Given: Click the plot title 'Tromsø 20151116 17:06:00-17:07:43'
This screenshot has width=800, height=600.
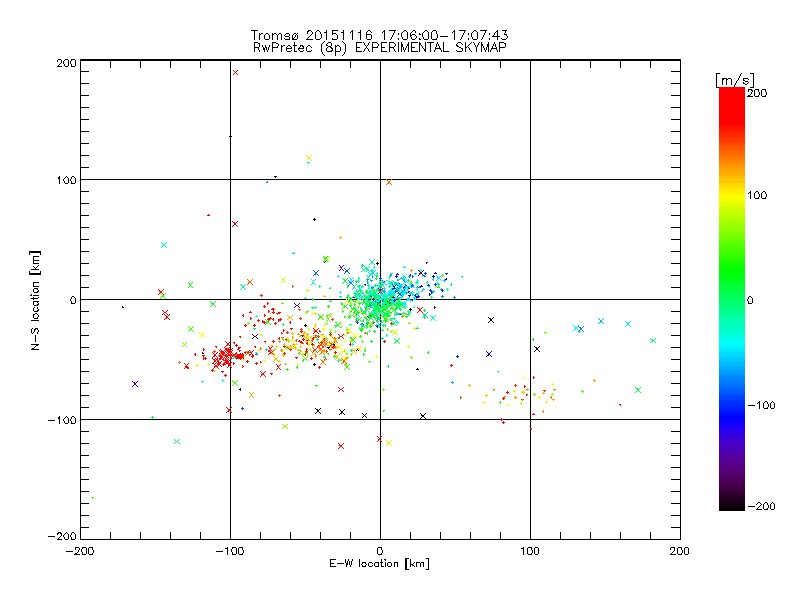Looking at the screenshot, I should click(x=379, y=35).
